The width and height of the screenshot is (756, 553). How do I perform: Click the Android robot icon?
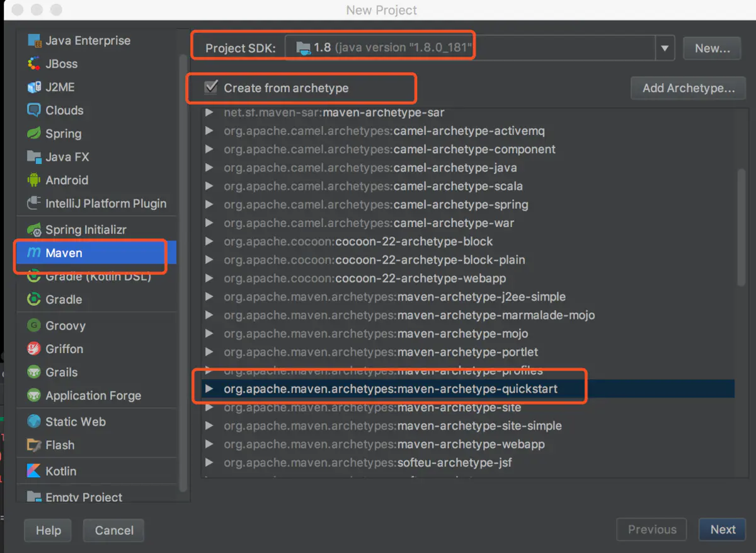[x=34, y=180]
